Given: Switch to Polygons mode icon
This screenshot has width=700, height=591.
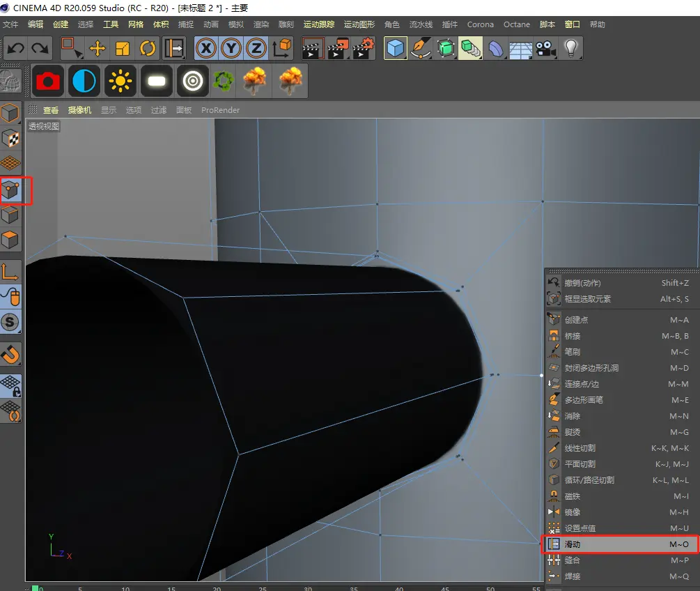Looking at the screenshot, I should [10, 240].
